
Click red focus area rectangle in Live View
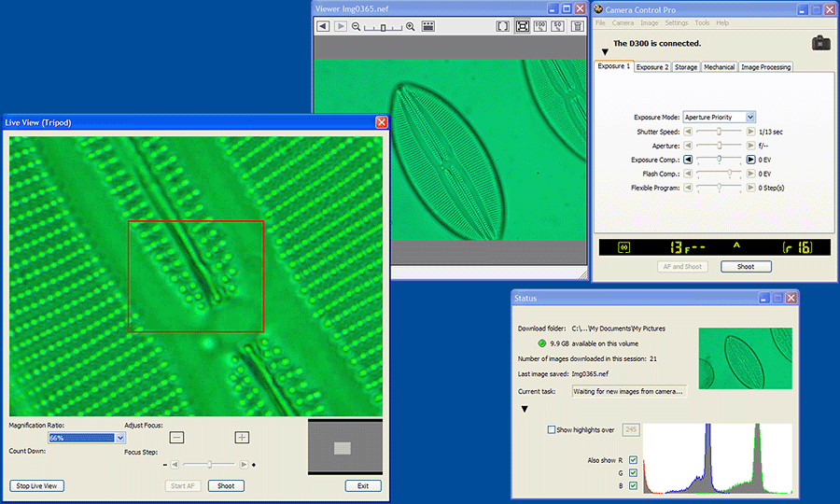(196, 276)
